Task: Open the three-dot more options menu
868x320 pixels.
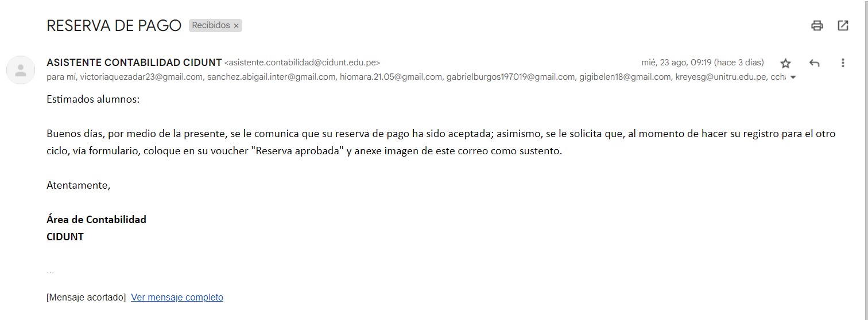Action: [x=843, y=63]
